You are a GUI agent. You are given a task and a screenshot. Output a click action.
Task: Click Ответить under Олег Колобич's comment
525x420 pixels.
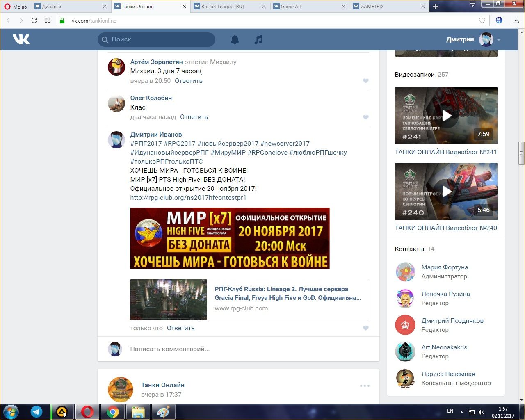click(x=194, y=117)
